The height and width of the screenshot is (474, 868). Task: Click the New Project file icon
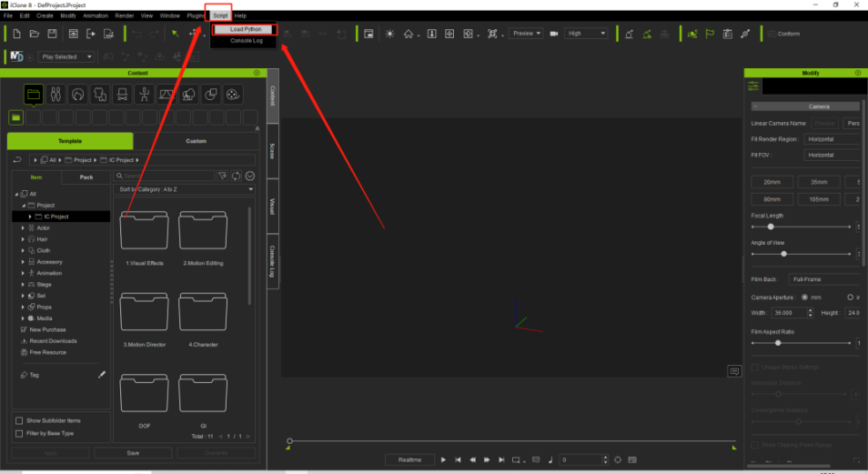[16, 34]
